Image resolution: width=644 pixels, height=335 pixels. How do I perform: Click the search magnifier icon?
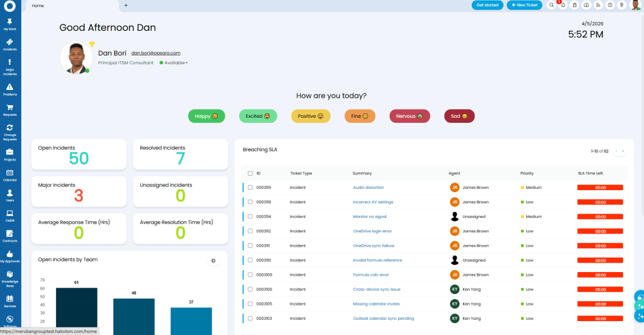click(552, 5)
